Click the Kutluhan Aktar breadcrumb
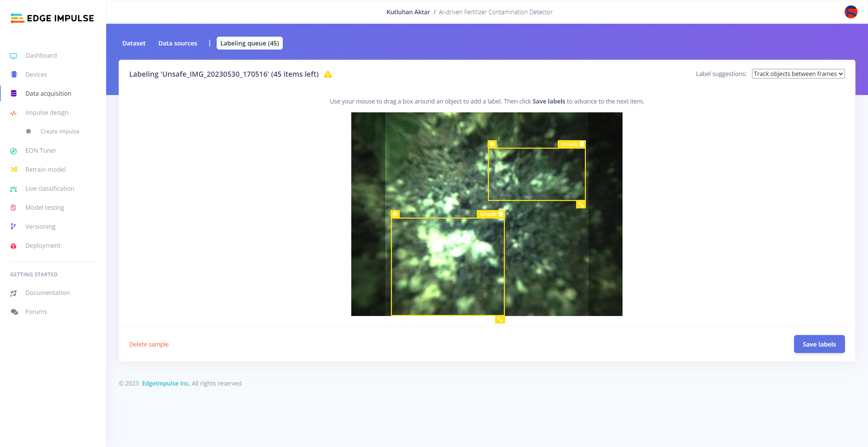 point(408,12)
